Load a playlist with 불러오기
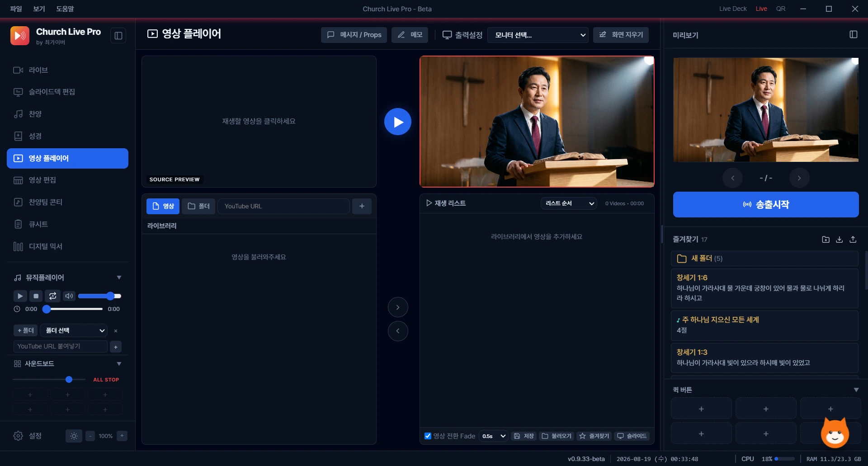868x466 pixels. [x=557, y=436]
